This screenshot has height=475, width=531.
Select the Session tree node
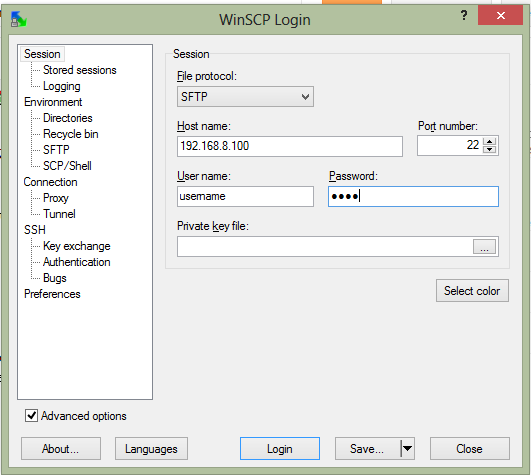pos(42,54)
